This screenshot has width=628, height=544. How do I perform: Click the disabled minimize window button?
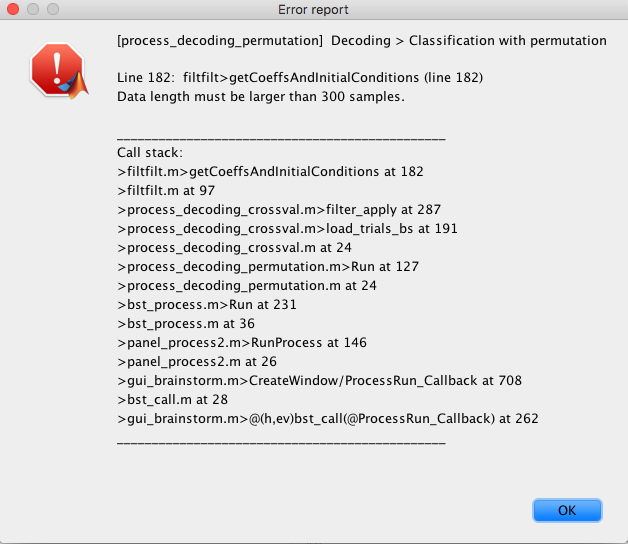tap(33, 9)
